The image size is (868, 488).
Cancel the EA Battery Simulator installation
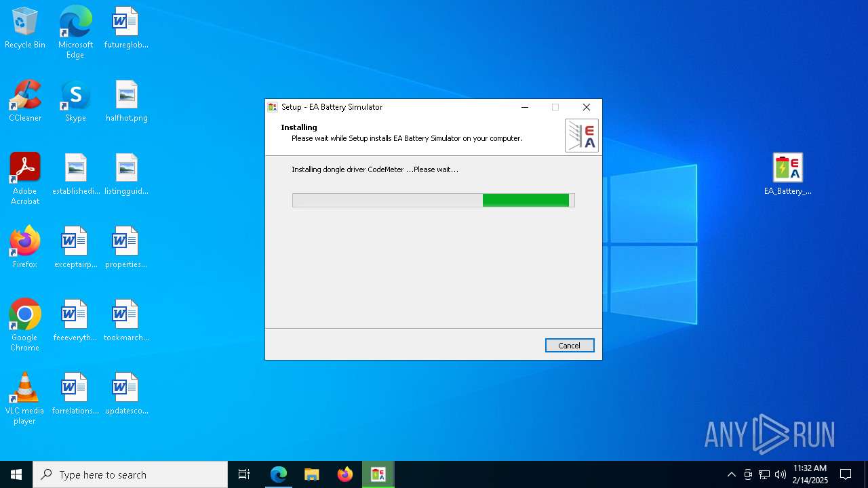(570, 346)
